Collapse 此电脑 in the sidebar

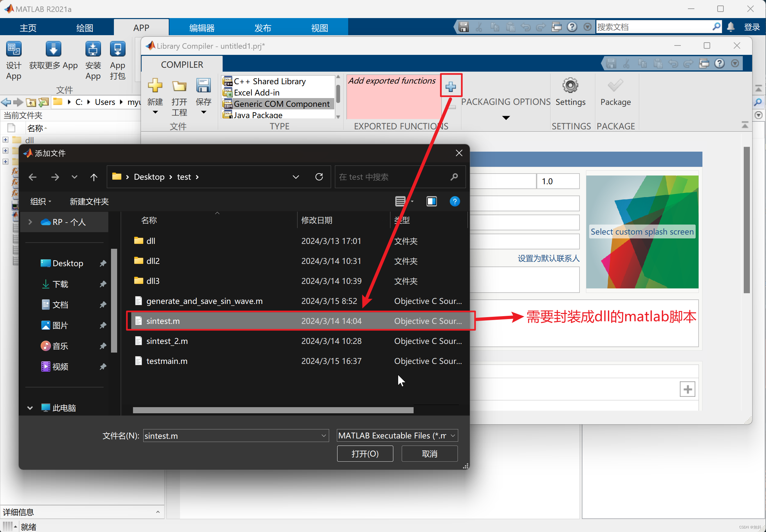29,407
